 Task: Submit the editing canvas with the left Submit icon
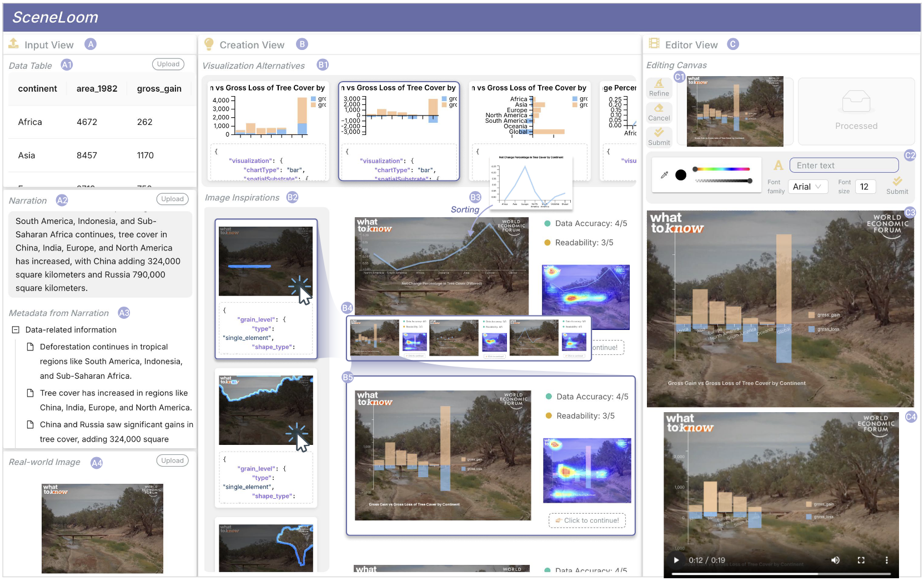pos(659,133)
